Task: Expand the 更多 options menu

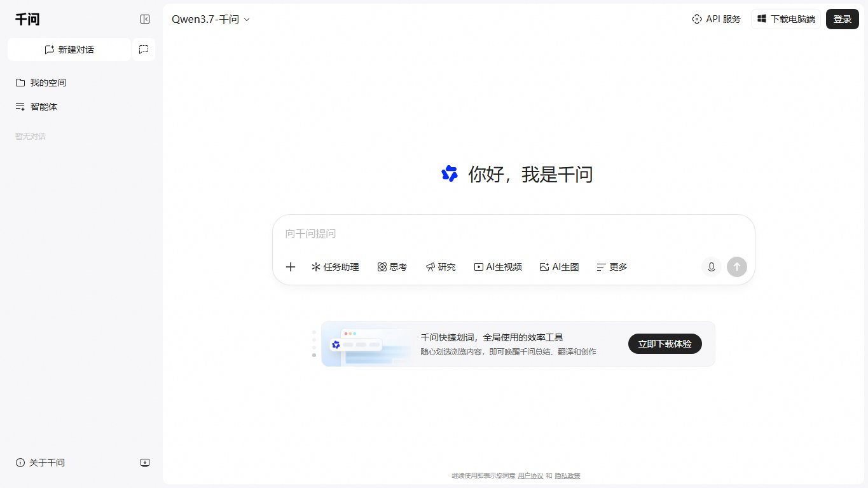Action: click(612, 267)
